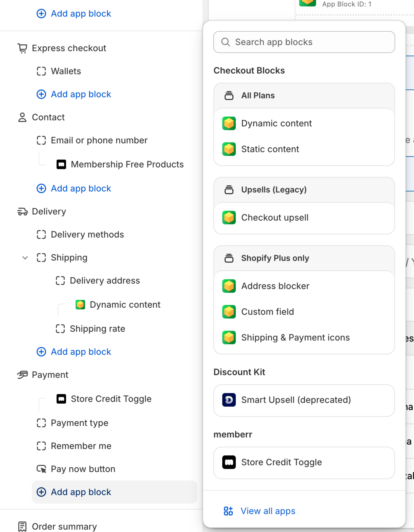Click plus icon of Add app block under Wallets
This screenshot has height=532, width=414.
tap(41, 94)
